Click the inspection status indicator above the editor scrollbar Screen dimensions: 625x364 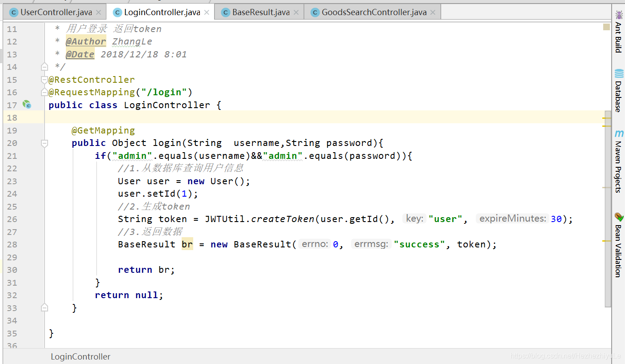coord(606,27)
